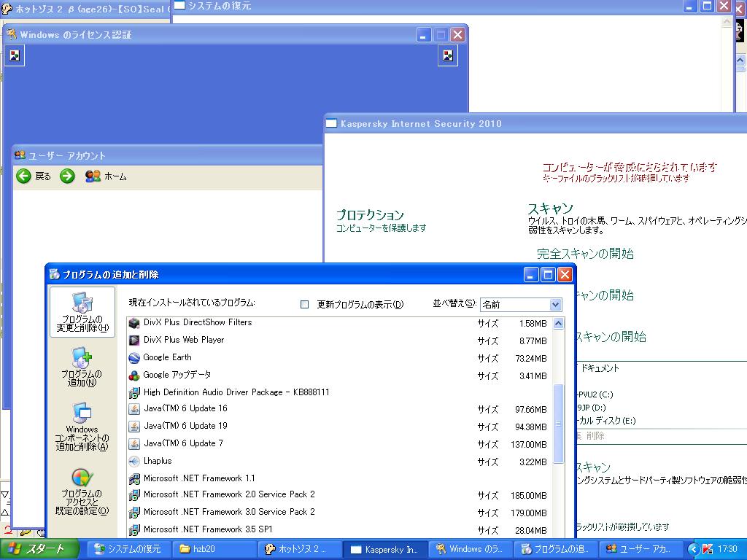747x560 pixels.
Task: Switch to the Kaspersky In... taskbar button
Action: coord(385,550)
